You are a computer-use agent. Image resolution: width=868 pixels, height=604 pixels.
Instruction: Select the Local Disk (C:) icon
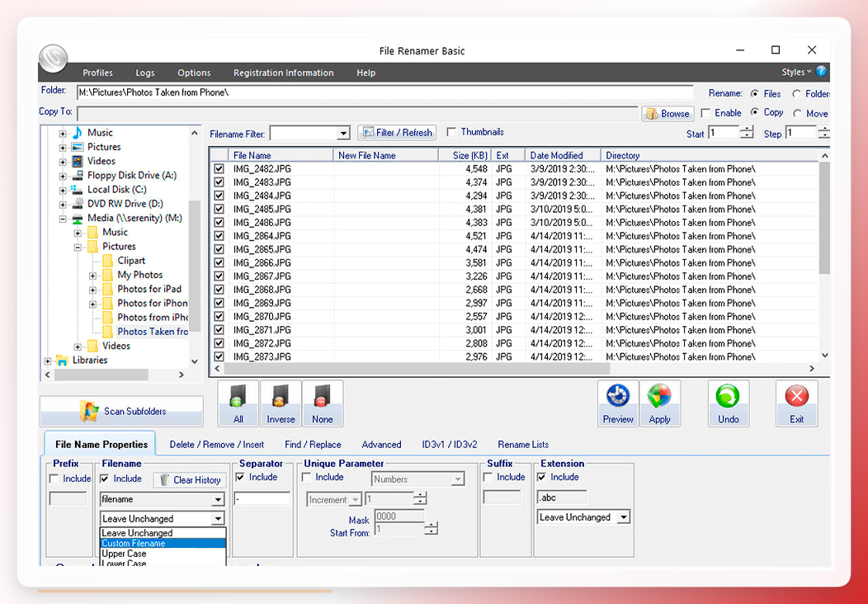(x=77, y=189)
